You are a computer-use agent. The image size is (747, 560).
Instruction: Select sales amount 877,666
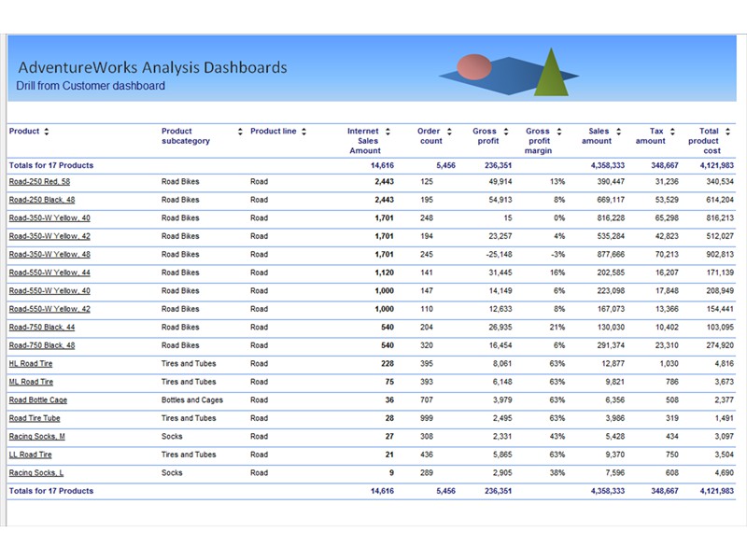pos(611,254)
